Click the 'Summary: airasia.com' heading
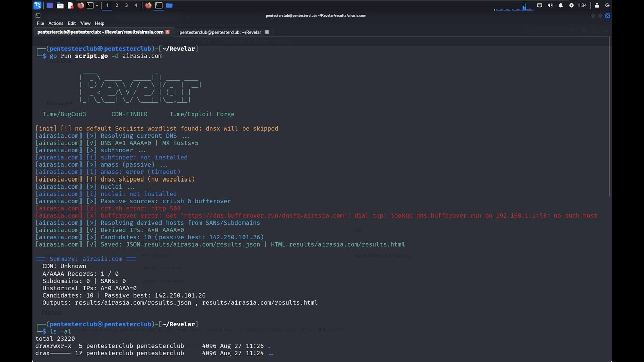The height and width of the screenshot is (362, 644). point(86,259)
